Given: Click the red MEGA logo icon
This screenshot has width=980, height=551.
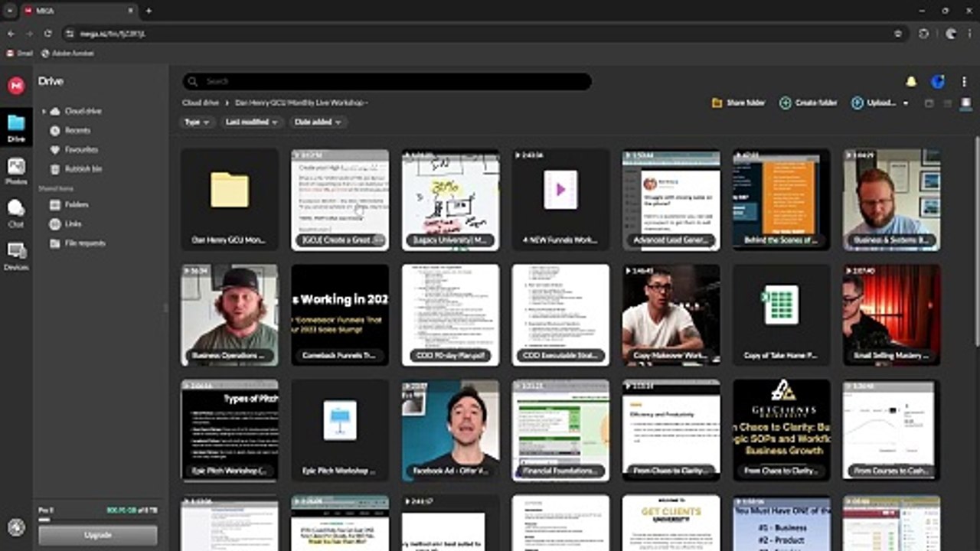Looking at the screenshot, I should point(16,86).
